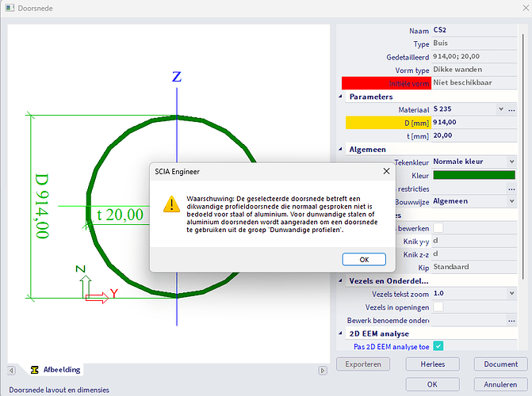Click OK in the SCIA Engineer warning
Viewport: 532px width, 396px height.
point(364,259)
